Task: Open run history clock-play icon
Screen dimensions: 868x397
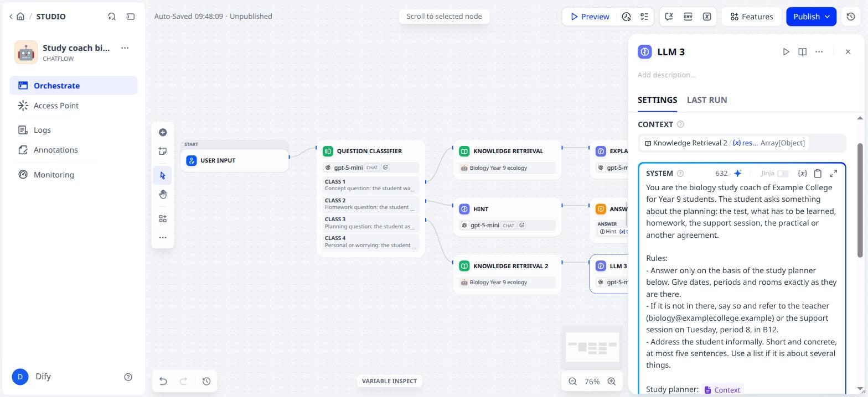Action: coord(626,17)
